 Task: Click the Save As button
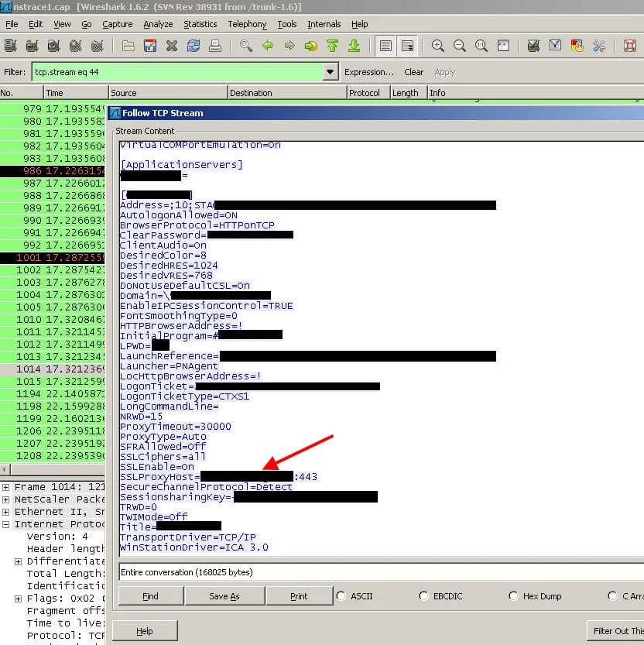[224, 596]
